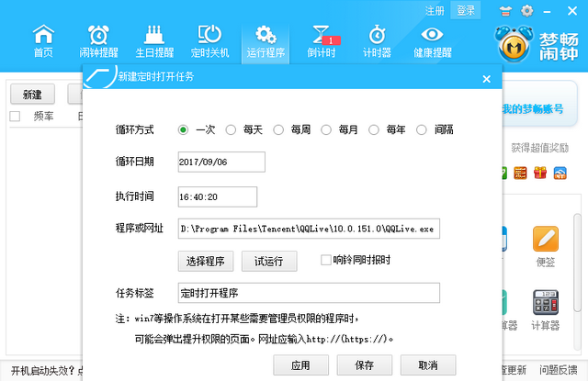This screenshot has height=381, width=588.
Task: Click the 任务标签 task label field
Action: click(310, 293)
